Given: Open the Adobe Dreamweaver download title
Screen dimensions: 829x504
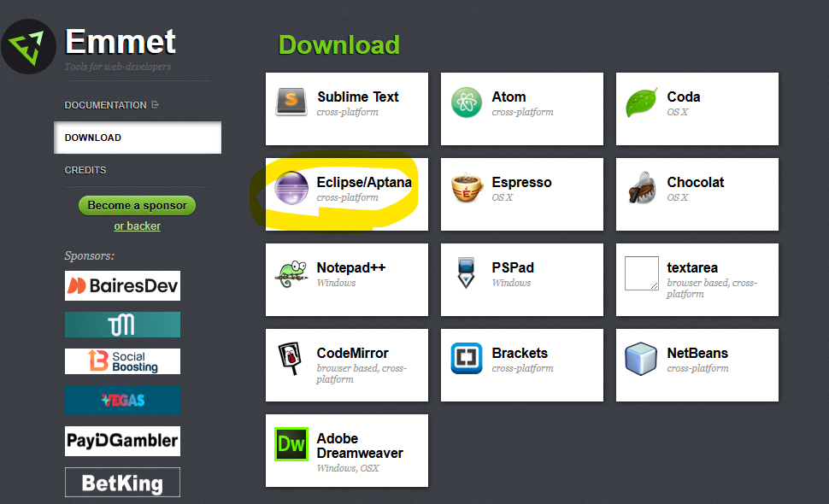Looking at the screenshot, I should pyautogui.click(x=360, y=446).
